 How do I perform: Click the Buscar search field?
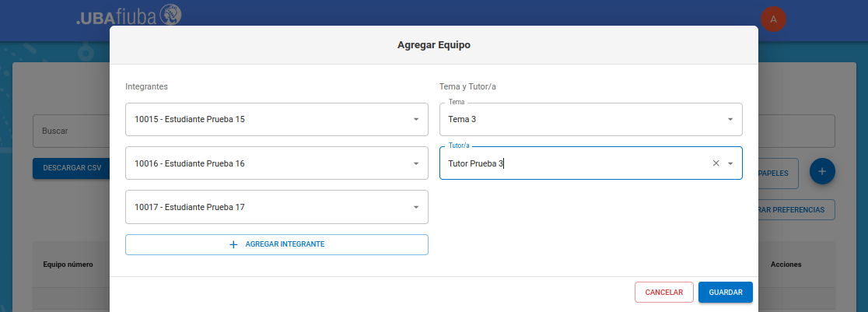(70, 131)
